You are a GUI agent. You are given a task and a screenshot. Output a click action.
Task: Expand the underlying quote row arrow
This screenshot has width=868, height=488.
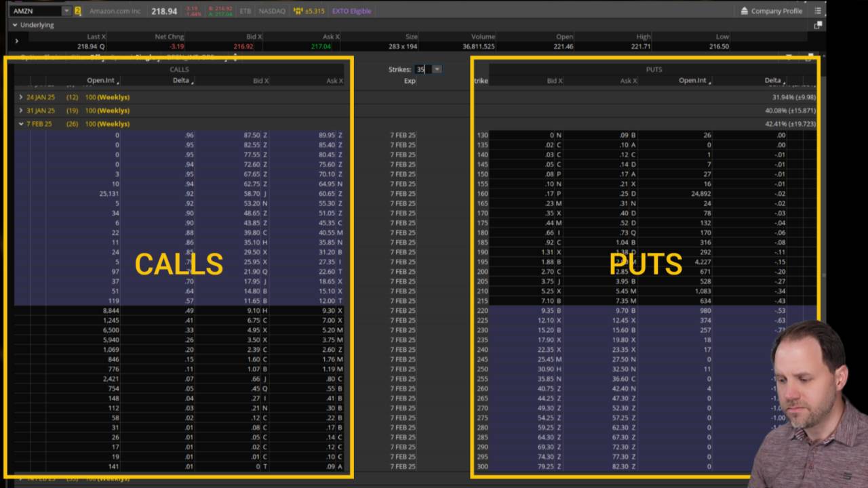tap(17, 41)
